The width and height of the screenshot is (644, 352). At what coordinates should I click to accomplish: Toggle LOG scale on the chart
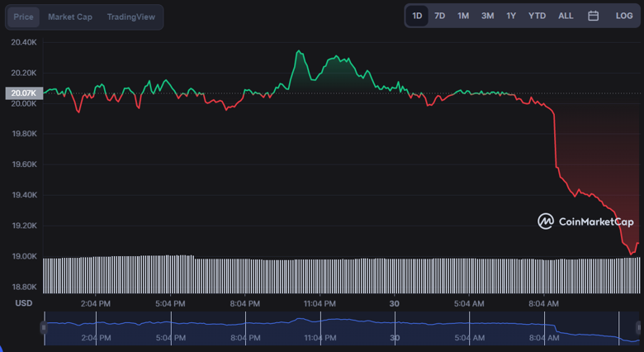(623, 16)
